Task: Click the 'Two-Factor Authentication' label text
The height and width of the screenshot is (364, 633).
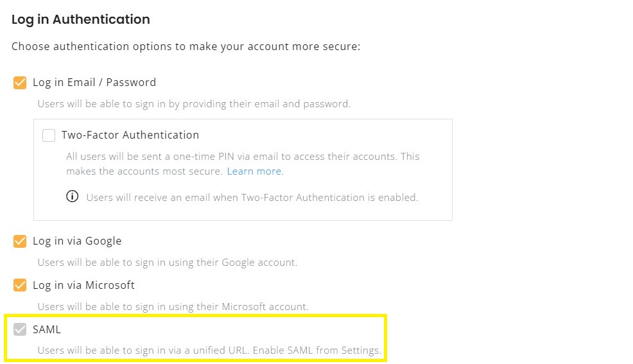Action: click(x=130, y=135)
